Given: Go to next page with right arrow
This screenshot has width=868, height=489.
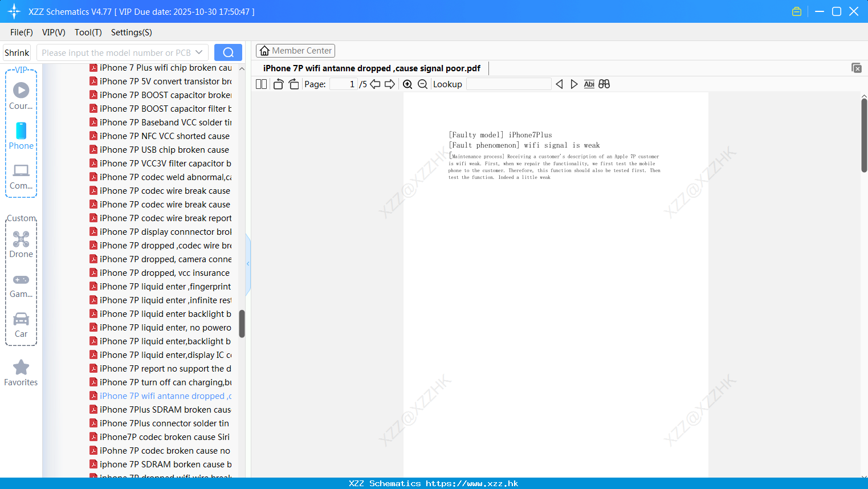Looking at the screenshot, I should point(390,84).
